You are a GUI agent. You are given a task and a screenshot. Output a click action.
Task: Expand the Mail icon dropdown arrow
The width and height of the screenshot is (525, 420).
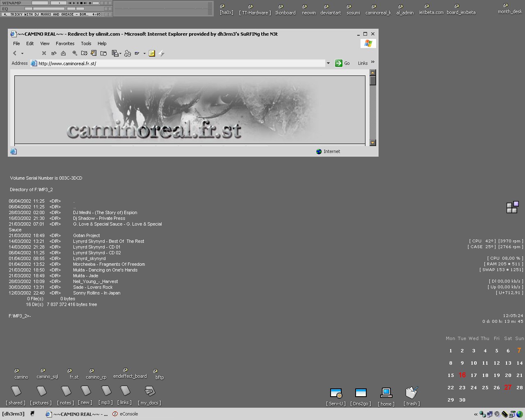[x=120, y=54]
